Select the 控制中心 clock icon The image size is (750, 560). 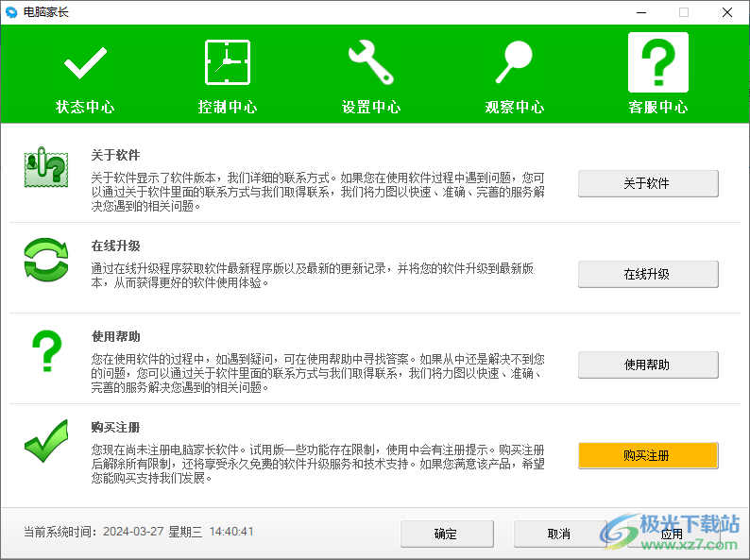[x=228, y=63]
